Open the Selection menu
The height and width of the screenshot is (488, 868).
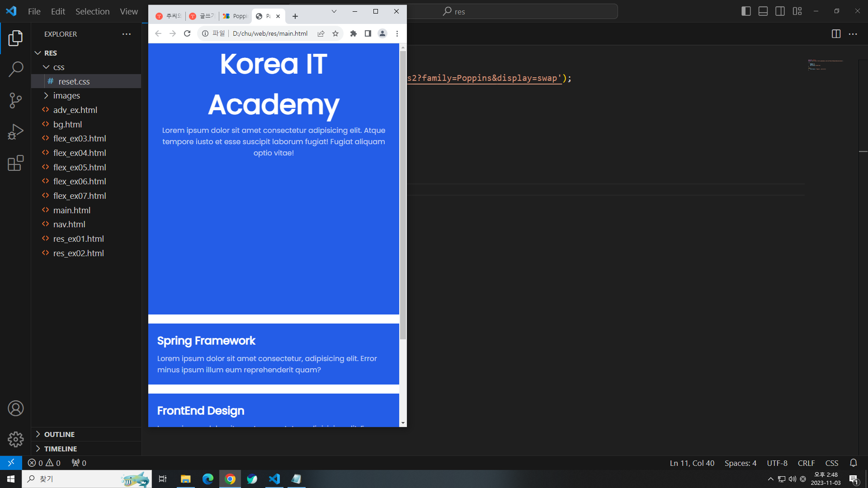(x=92, y=11)
